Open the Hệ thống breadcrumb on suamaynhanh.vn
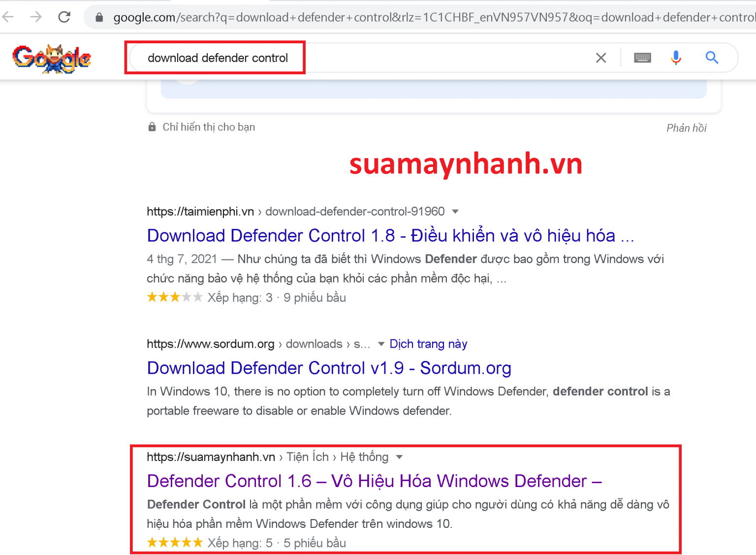Screen dimensions: 756x555 pos(365,457)
